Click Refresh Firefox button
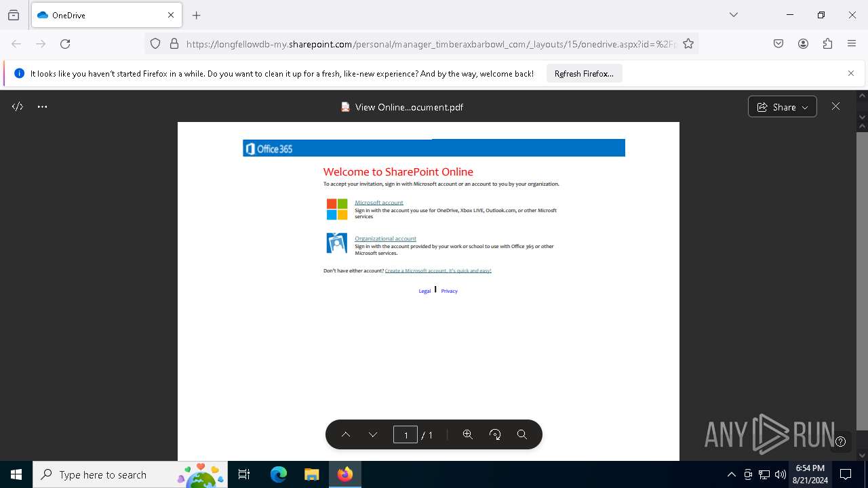The image size is (868, 488). pyautogui.click(x=584, y=74)
